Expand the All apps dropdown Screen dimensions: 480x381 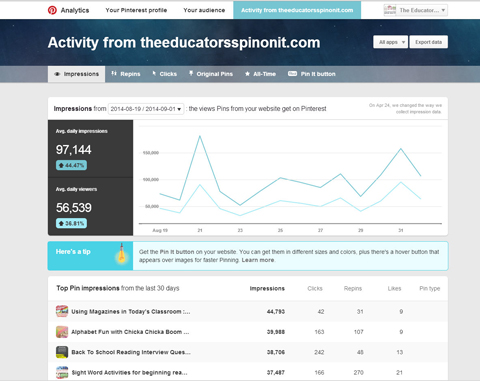pos(390,42)
